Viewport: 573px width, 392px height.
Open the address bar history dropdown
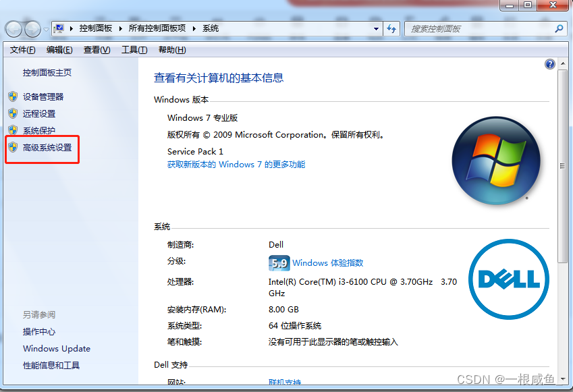point(376,29)
